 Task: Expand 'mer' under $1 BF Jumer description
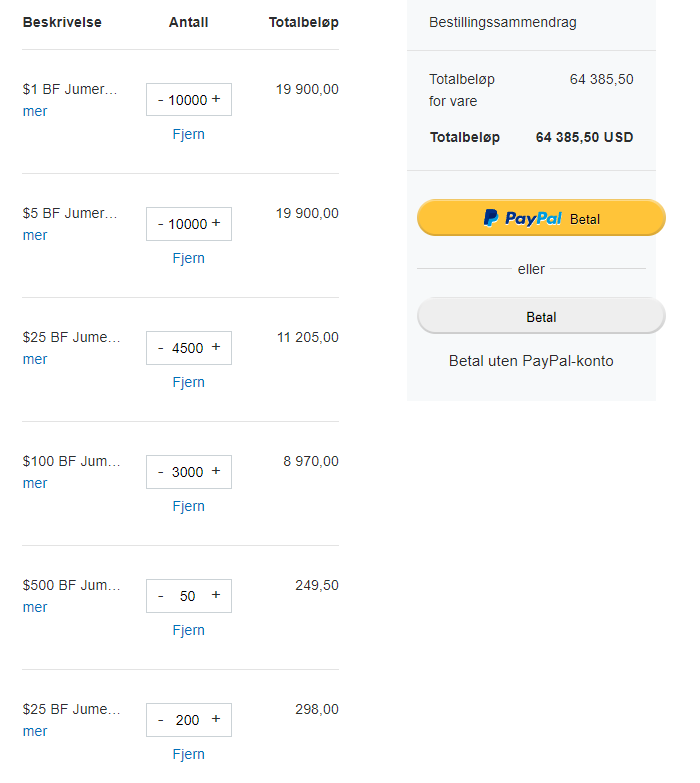point(35,111)
